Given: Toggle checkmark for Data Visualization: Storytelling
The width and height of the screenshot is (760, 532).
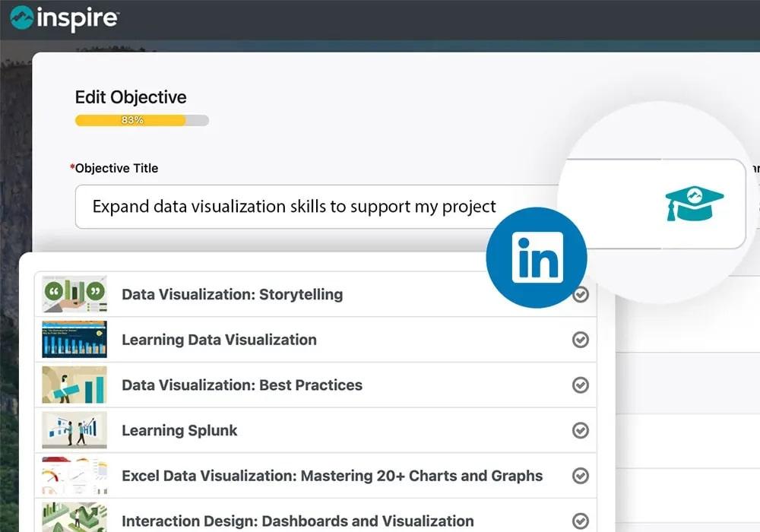Looking at the screenshot, I should click(581, 294).
